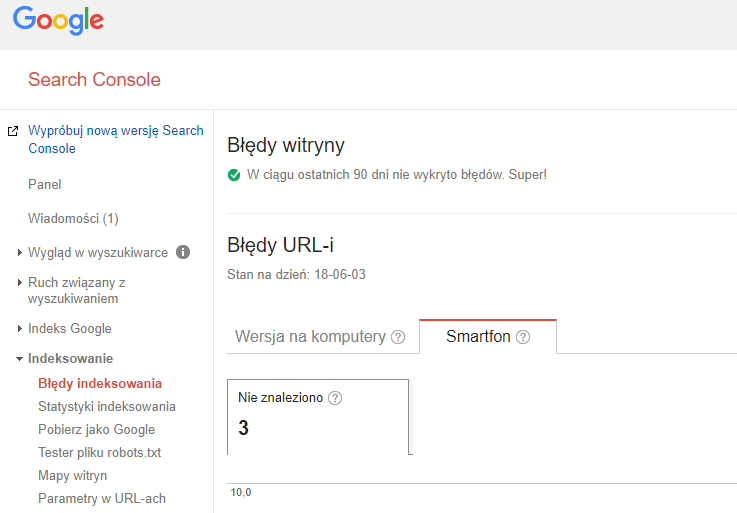Click the external link icon beside Wypróbuj

pos(13,131)
